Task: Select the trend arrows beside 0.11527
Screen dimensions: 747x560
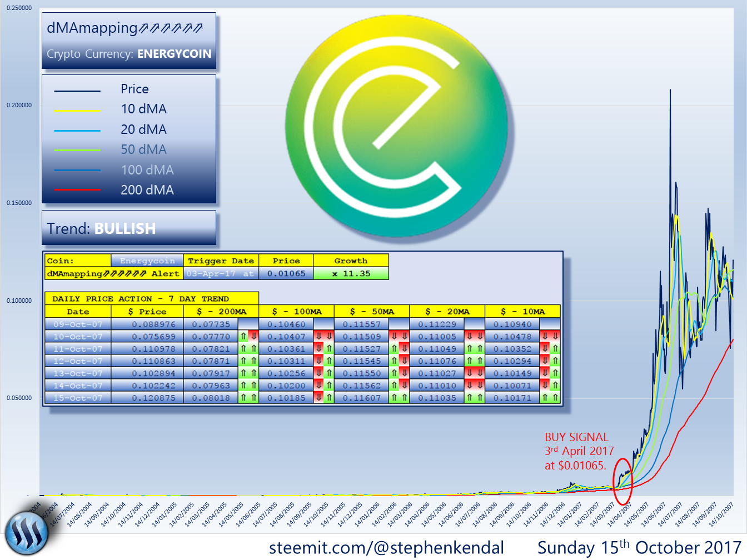Action: click(399, 348)
